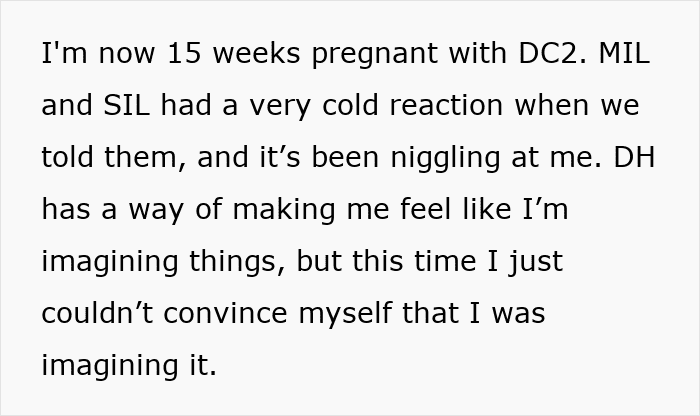Click the word 'making' in the fourth line
The height and width of the screenshot is (416, 700).
pos(284,209)
